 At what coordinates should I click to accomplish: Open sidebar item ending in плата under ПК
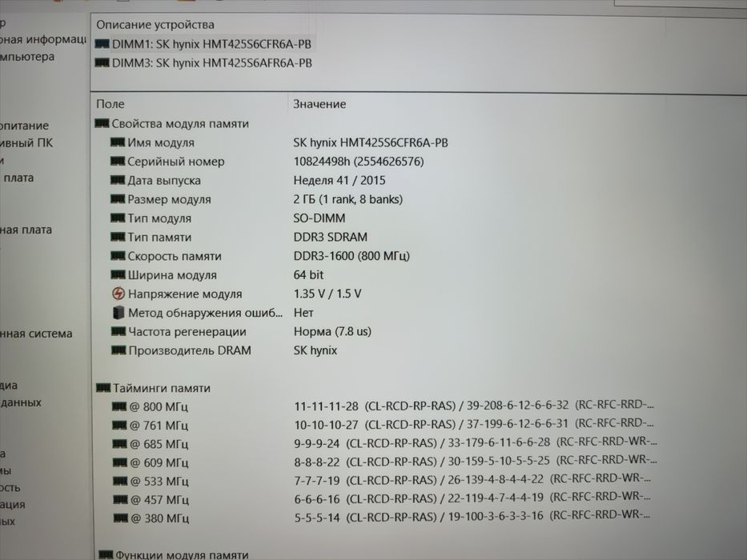[17, 178]
